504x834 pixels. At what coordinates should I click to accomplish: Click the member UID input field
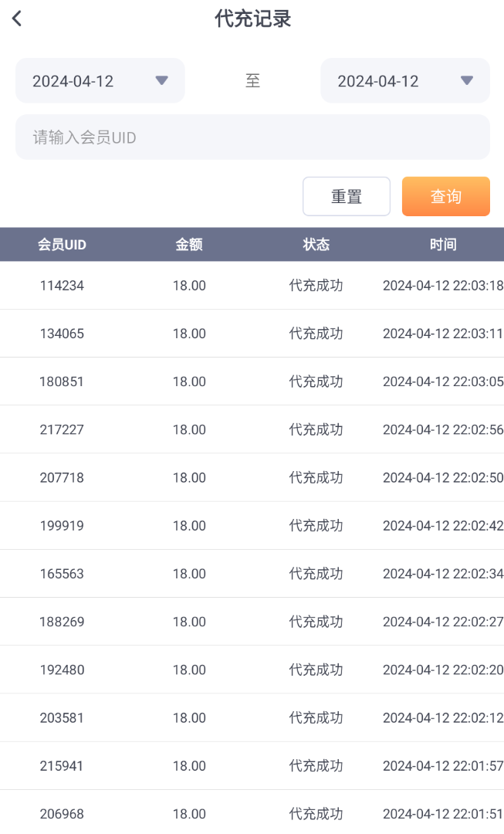pos(252,137)
